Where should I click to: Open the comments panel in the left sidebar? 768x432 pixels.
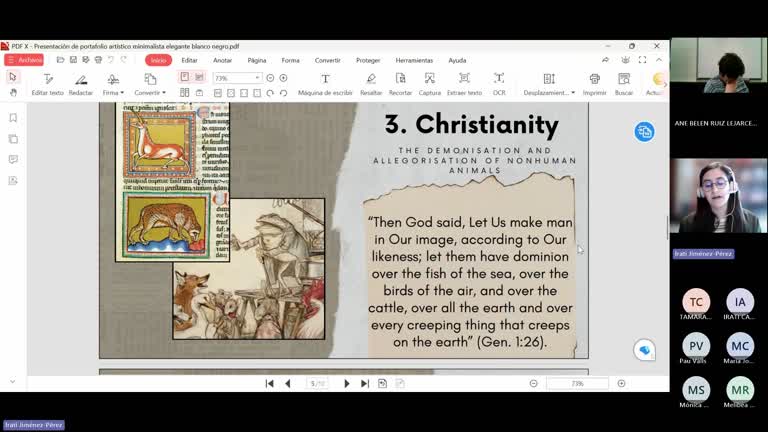(x=13, y=159)
